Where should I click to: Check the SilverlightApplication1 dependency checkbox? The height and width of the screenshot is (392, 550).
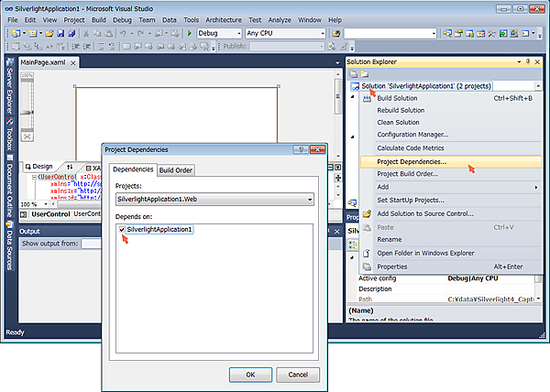(121, 229)
